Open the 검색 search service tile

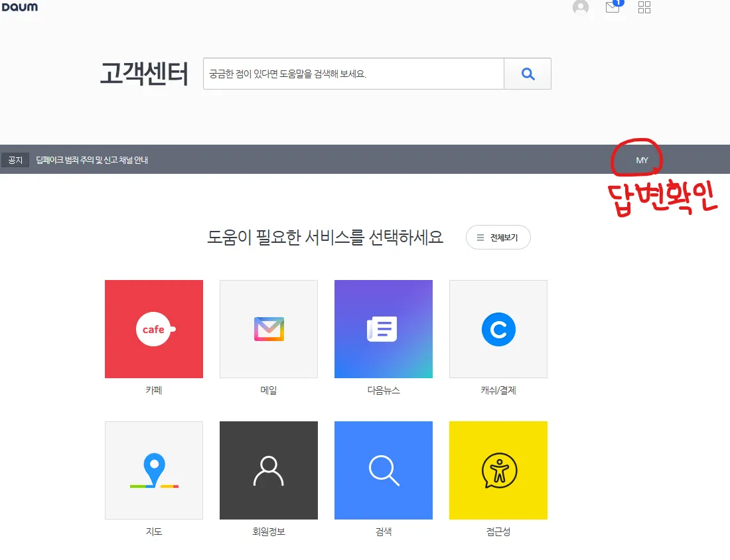[x=383, y=470]
